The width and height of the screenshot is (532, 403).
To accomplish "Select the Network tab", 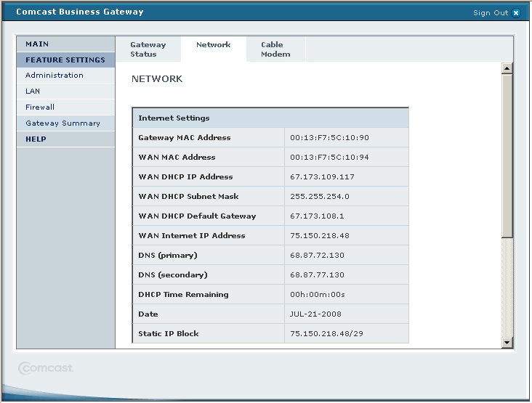I will (x=214, y=45).
